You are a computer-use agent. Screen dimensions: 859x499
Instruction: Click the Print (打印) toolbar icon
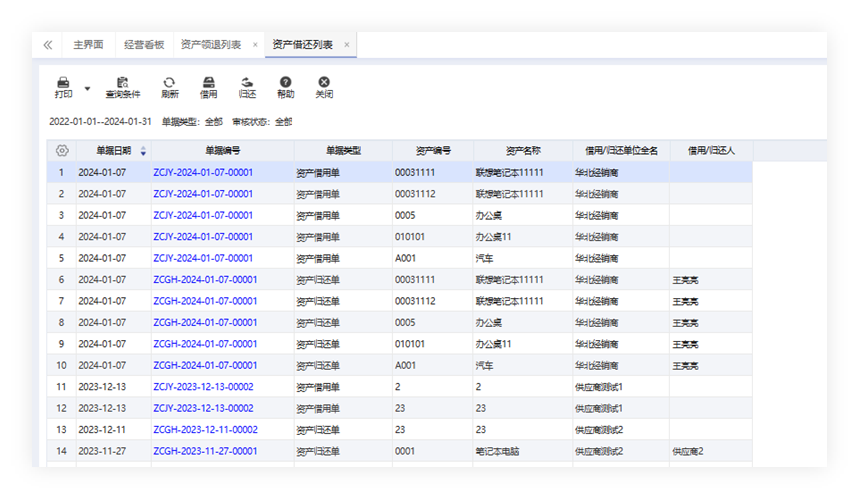point(63,83)
